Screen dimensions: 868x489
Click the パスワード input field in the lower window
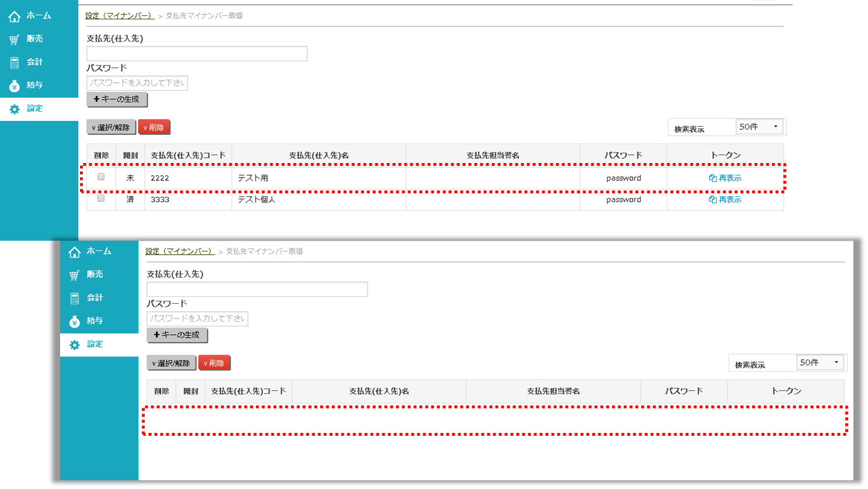pos(197,318)
